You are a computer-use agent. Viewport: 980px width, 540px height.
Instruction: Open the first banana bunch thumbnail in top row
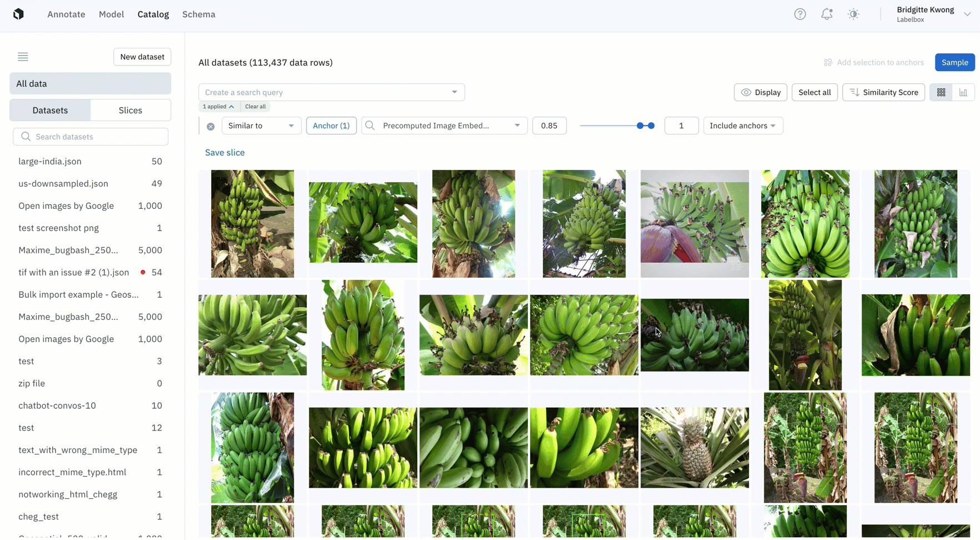click(252, 224)
